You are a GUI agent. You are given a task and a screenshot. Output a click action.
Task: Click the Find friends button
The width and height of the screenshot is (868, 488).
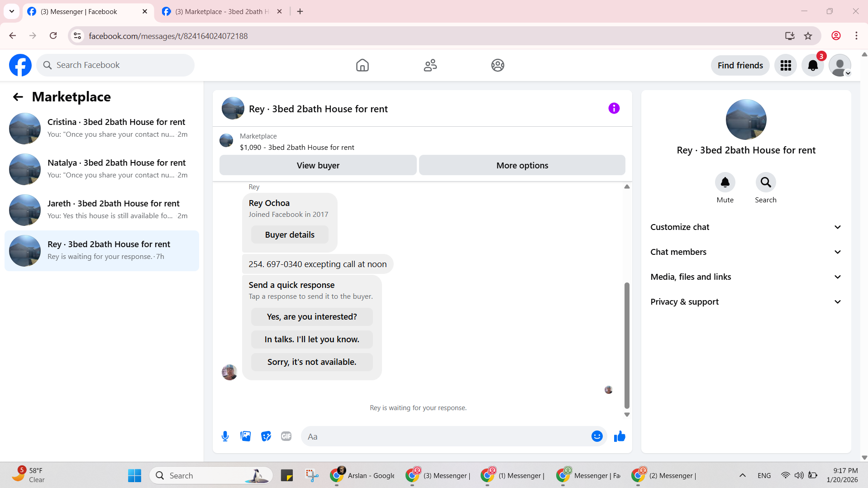[x=740, y=65]
